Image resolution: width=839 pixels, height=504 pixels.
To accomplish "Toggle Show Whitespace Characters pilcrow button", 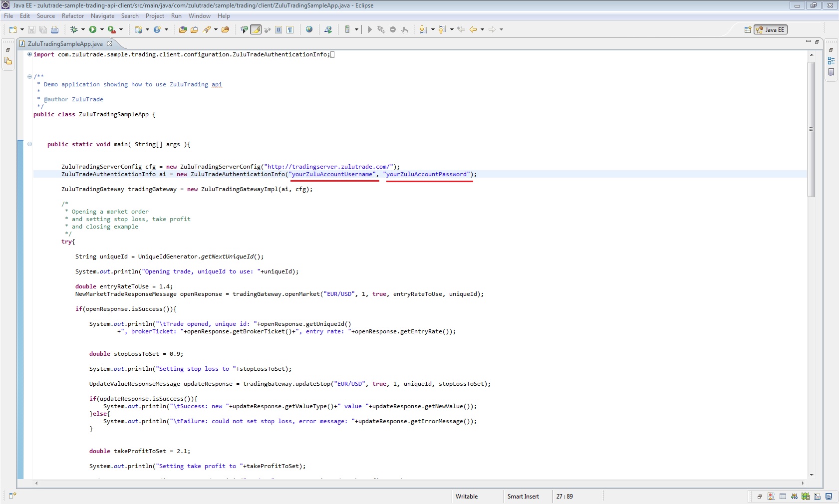I will pyautogui.click(x=290, y=30).
